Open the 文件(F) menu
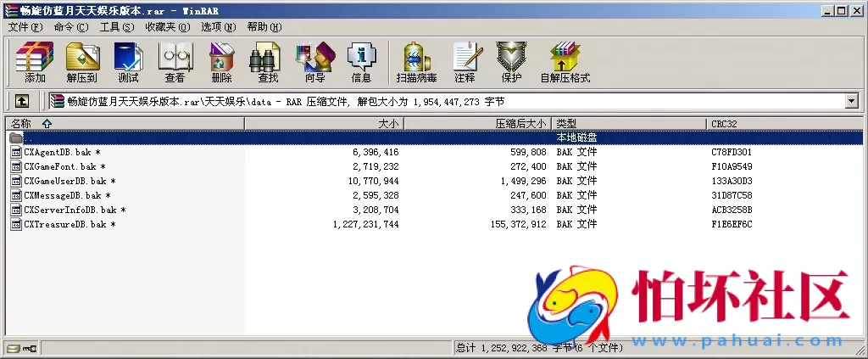This screenshot has width=868, height=359. pos(25,26)
